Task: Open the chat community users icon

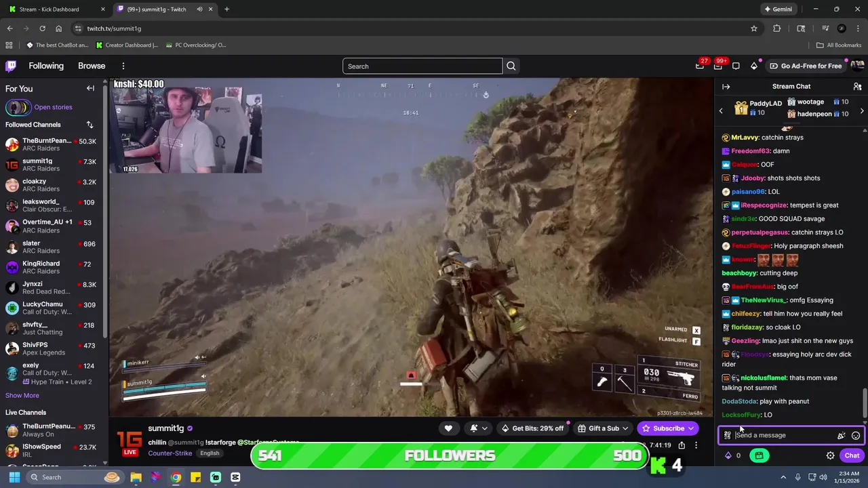Action: tap(857, 87)
